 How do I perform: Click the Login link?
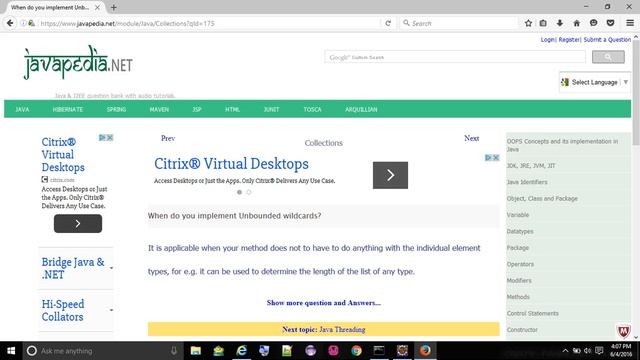tap(547, 40)
